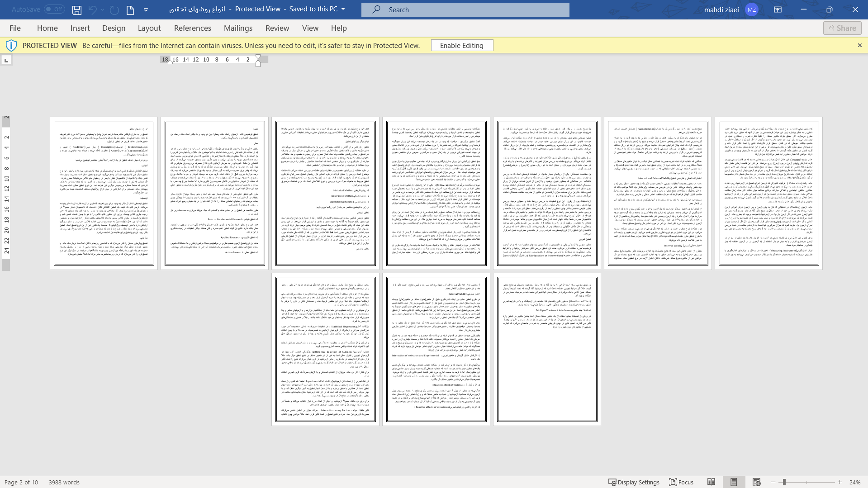This screenshot has height=488, width=868.
Task: Click the search magnifier icon
Action: tap(376, 9)
